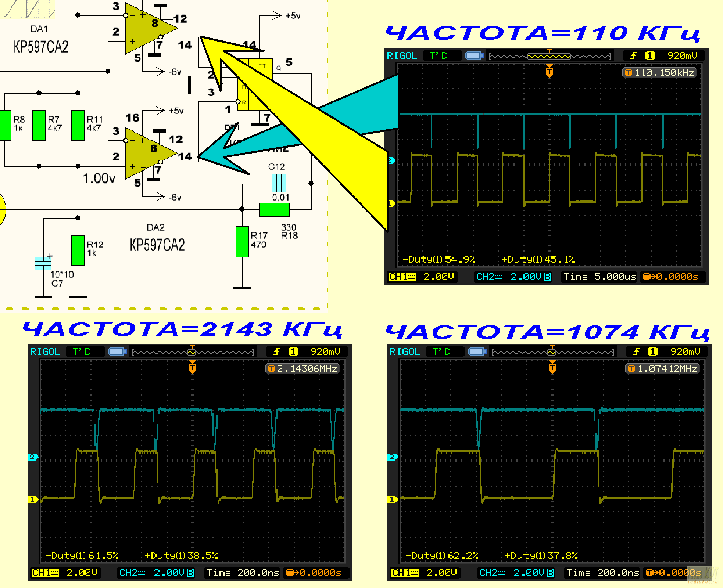
Task: Click the CH1 label on the 2143 kHz scope
Action: [x=45, y=573]
